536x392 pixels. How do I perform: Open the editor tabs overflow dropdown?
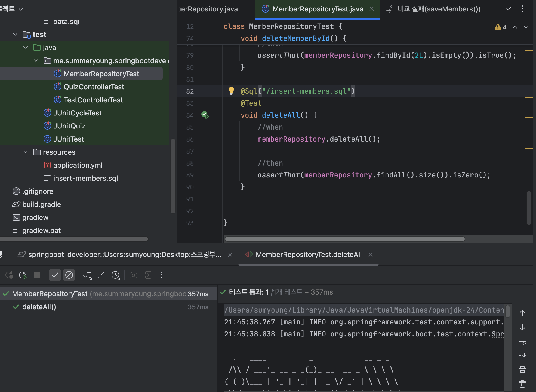tap(508, 9)
